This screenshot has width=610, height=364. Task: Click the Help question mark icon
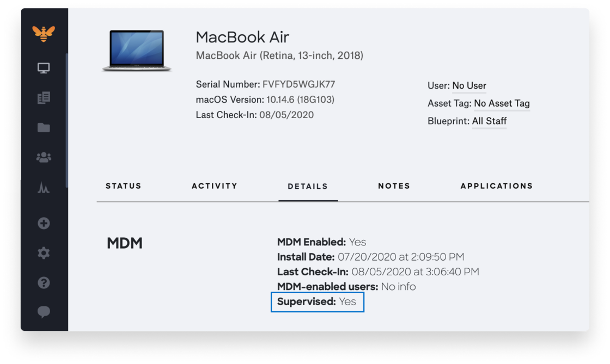[x=44, y=282]
